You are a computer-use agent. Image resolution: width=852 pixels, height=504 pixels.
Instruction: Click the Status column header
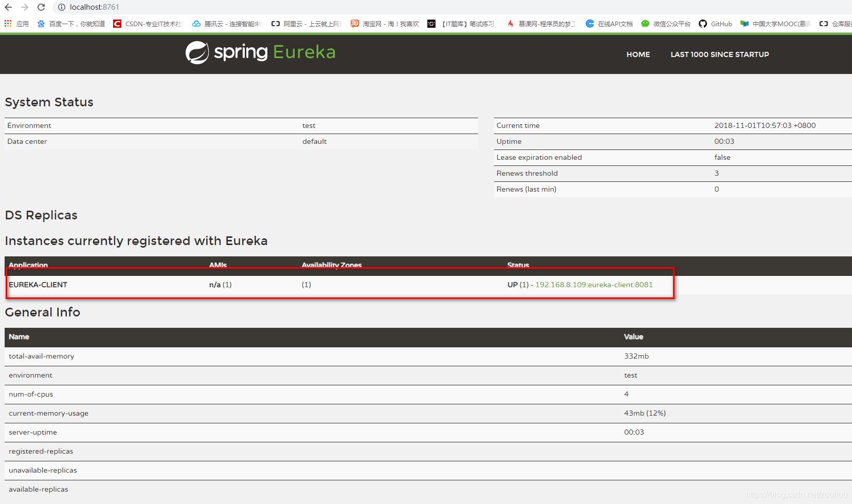518,265
